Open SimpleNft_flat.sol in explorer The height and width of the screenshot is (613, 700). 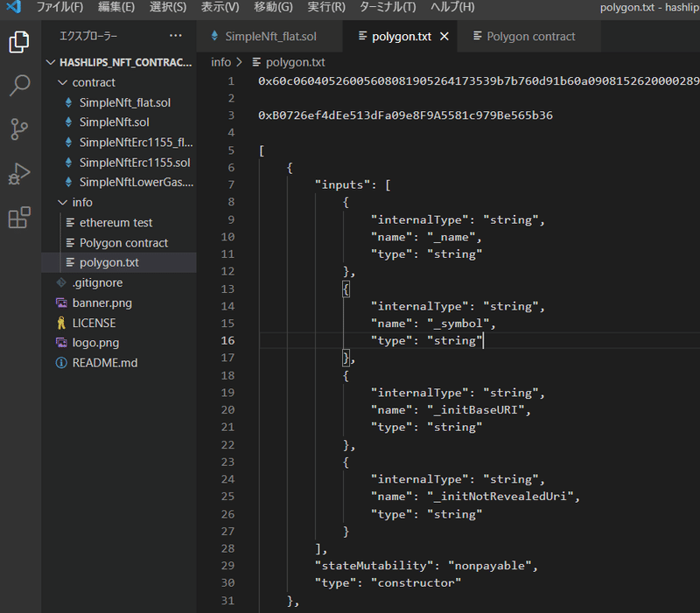[124, 102]
